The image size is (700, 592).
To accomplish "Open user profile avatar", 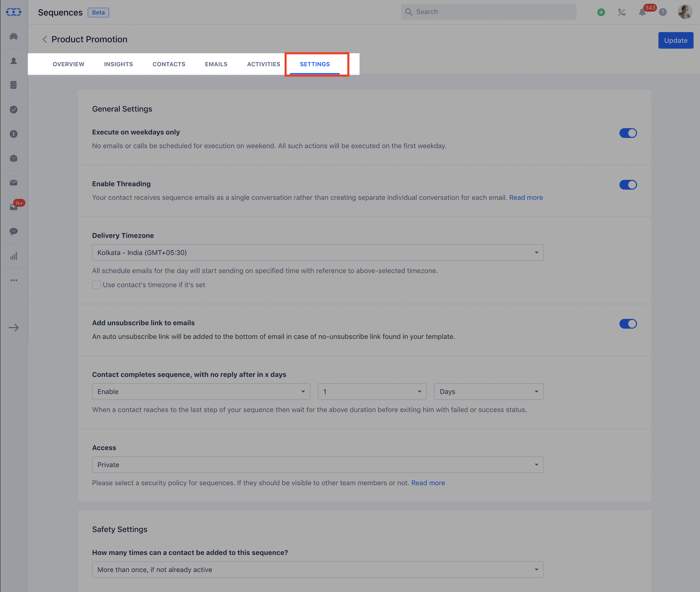I will 685,12.
